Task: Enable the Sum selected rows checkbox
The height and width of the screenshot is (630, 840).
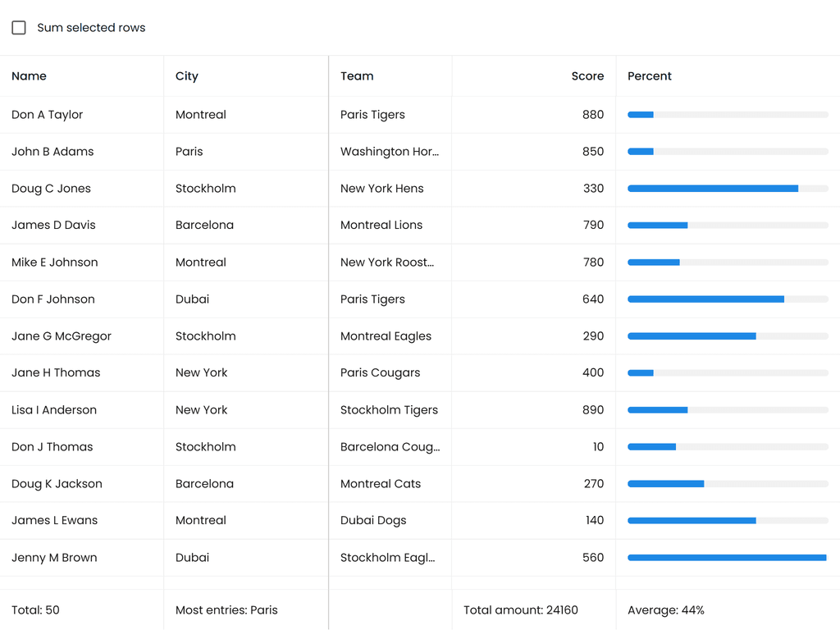Action: 19,28
